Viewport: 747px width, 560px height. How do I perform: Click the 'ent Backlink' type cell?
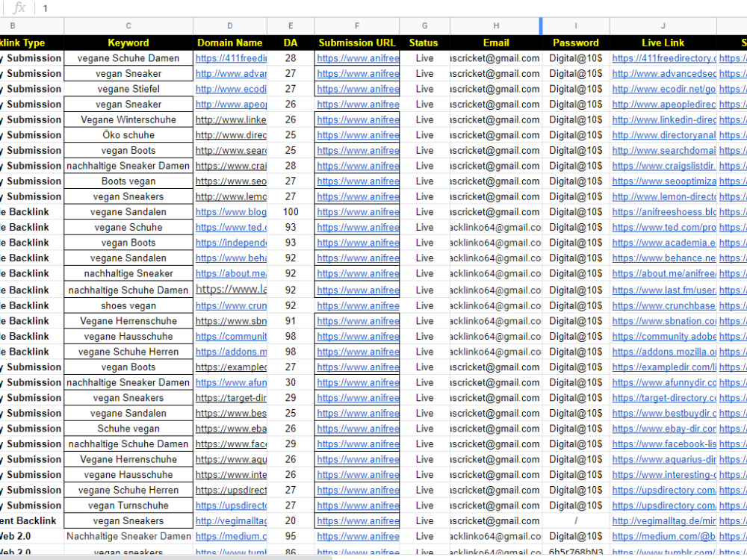point(31,521)
